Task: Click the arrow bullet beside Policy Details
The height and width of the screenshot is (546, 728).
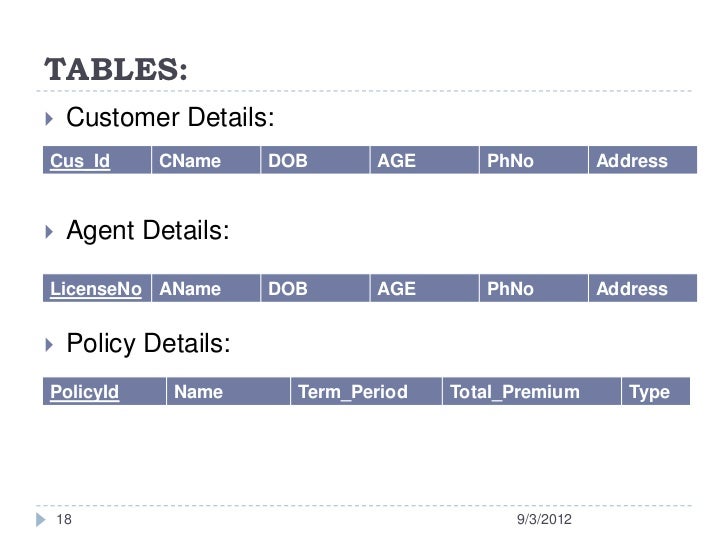Action: click(x=49, y=344)
